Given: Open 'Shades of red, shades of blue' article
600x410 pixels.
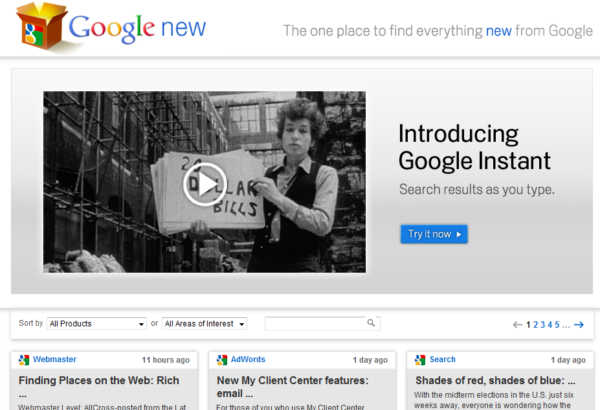Looking at the screenshot, I should point(495,380).
